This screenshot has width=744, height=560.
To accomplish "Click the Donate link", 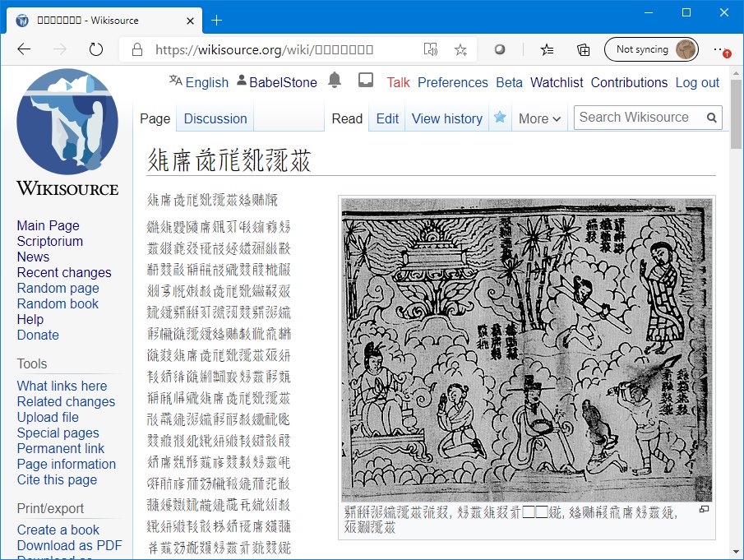I will 38,335.
